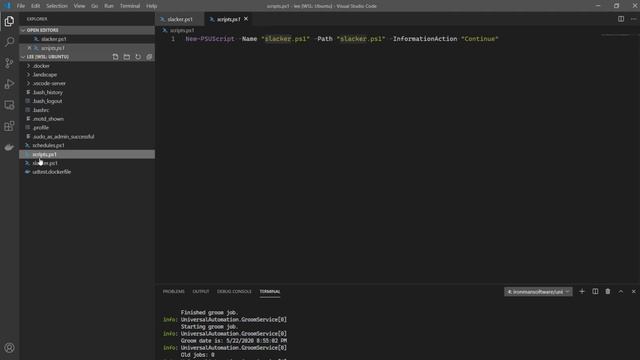
Task: Open the .bash_logout file
Action: pyautogui.click(x=87, y=101)
